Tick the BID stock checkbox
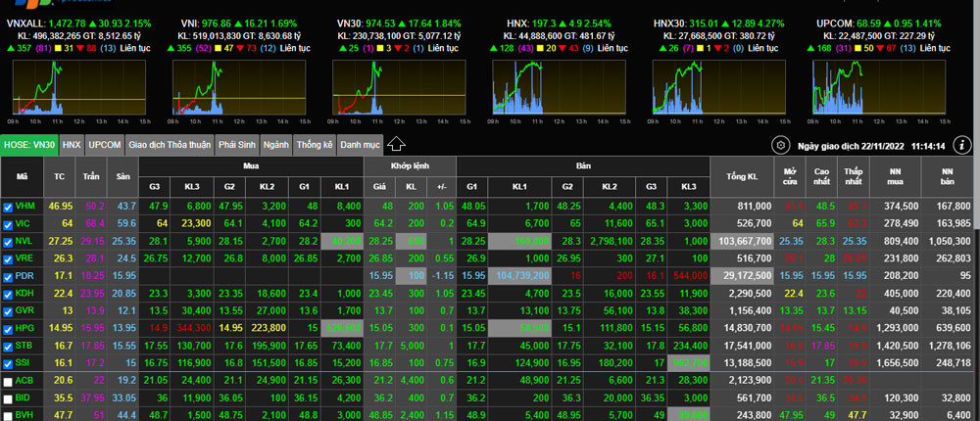The height and width of the screenshot is (421, 980). (9, 398)
